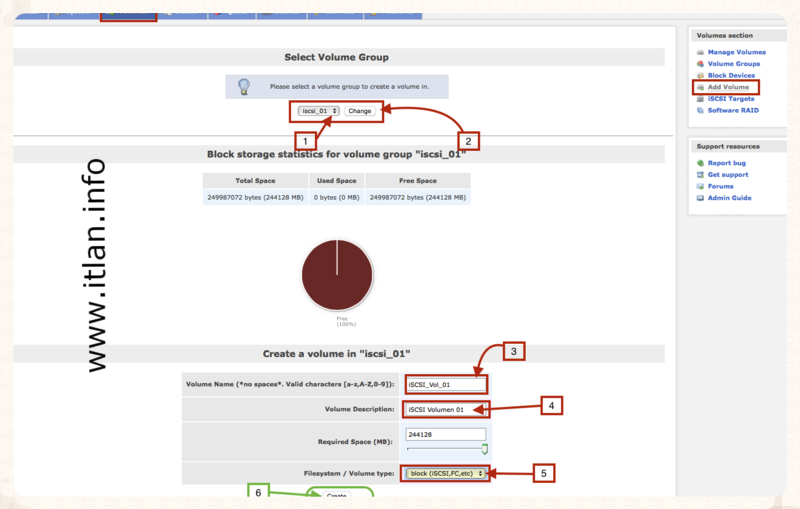Viewport: 800px width, 509px height.
Task: Click the free space pie chart
Action: 337,276
